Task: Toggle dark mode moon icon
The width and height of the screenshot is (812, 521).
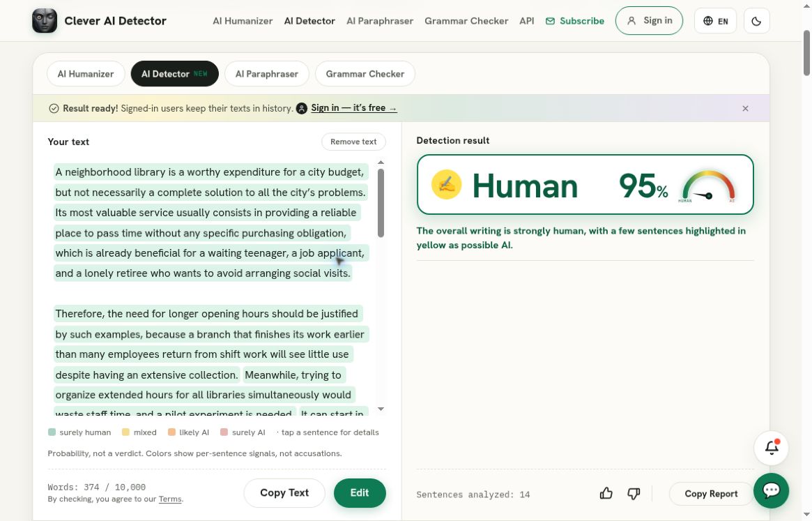Action: (x=756, y=21)
